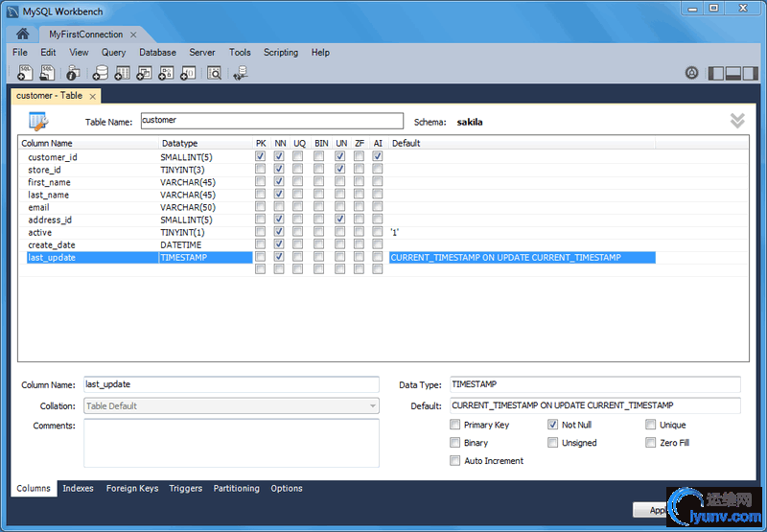The height and width of the screenshot is (532, 767).
Task: Toggle UQ checkbox for email row
Action: tap(297, 206)
